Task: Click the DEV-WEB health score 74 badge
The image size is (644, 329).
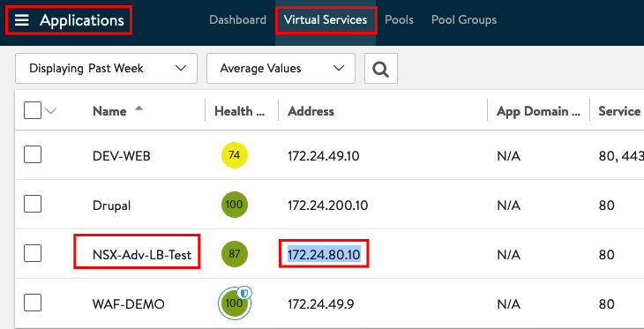Action: click(x=235, y=155)
